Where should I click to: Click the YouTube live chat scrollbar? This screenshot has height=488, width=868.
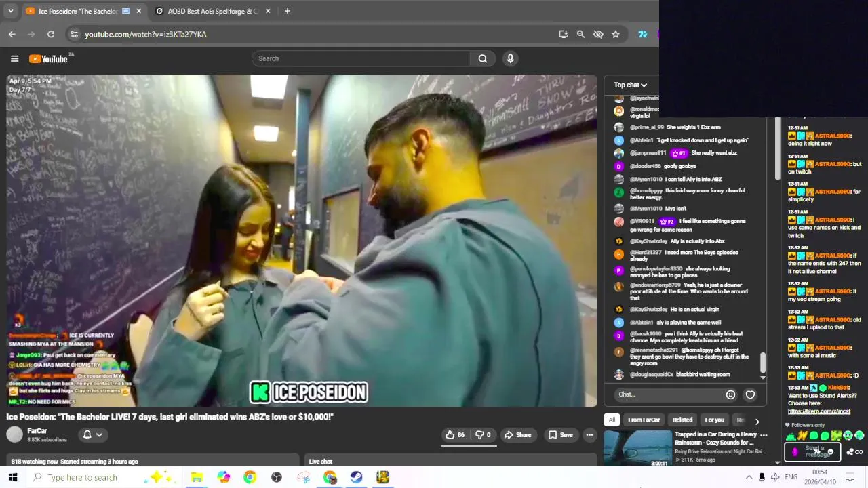point(763,363)
